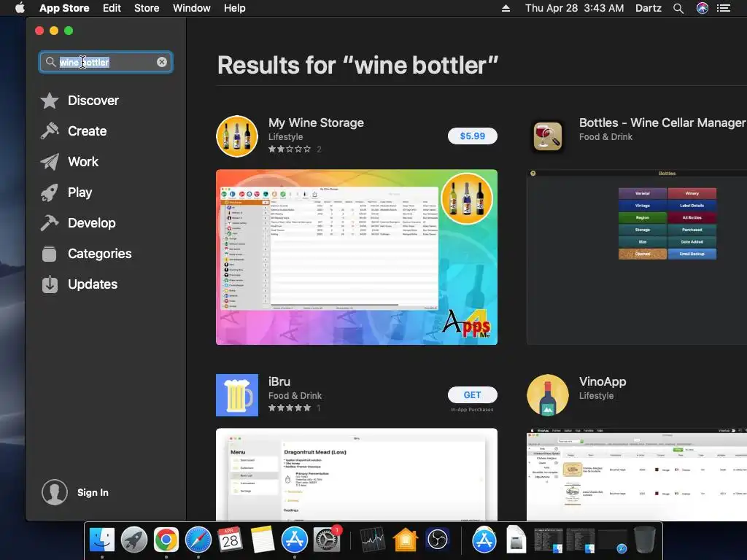This screenshot has width=747, height=560.
Task: Open the iBru title link
Action: coord(279,382)
